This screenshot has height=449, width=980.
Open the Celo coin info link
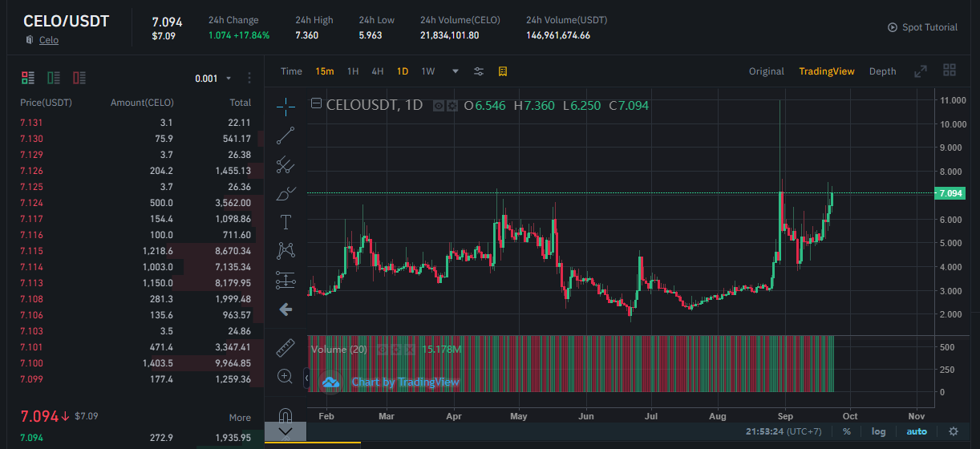pyautogui.click(x=49, y=40)
